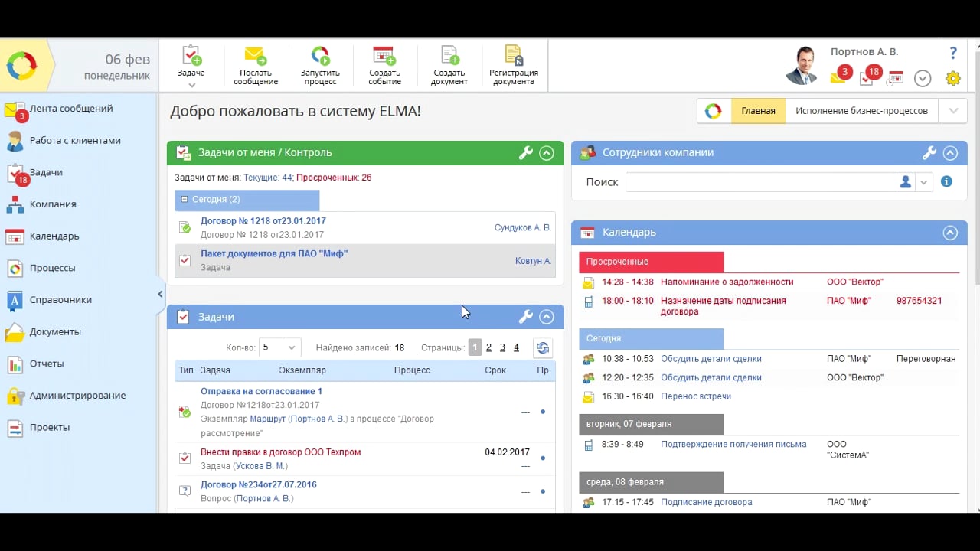Launch Запустить процесс from toolbar

click(x=320, y=66)
